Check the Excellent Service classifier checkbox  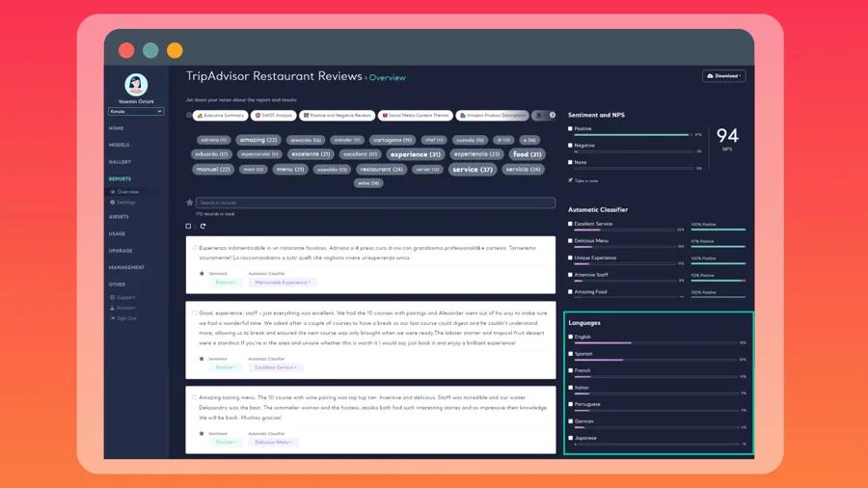click(x=570, y=224)
